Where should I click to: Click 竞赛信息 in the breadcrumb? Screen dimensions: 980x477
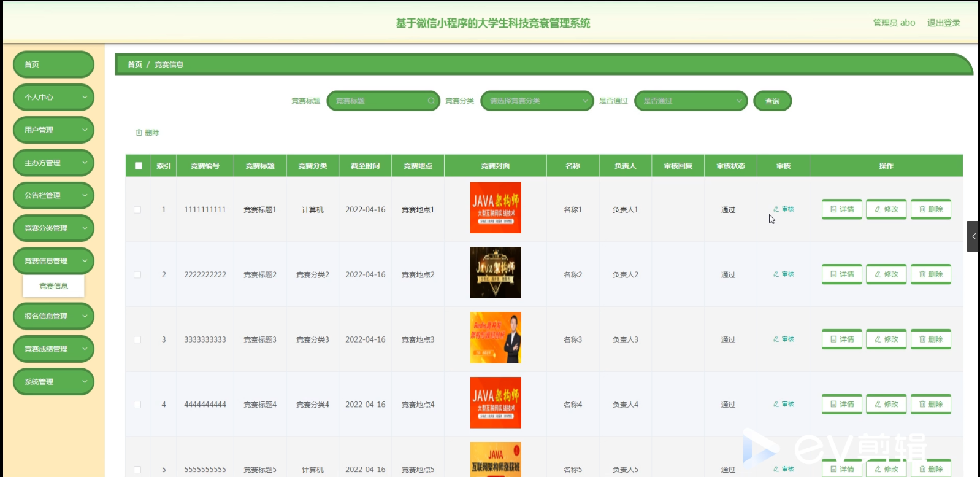coord(169,64)
